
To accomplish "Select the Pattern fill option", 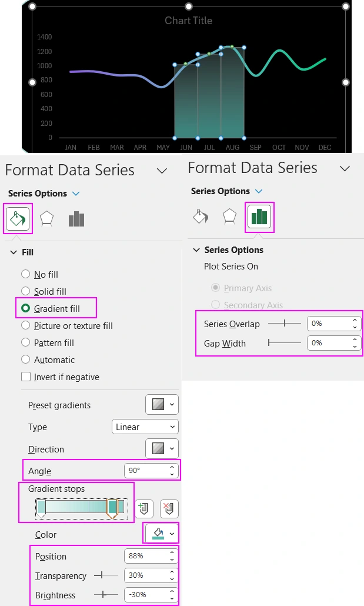I will [x=26, y=343].
